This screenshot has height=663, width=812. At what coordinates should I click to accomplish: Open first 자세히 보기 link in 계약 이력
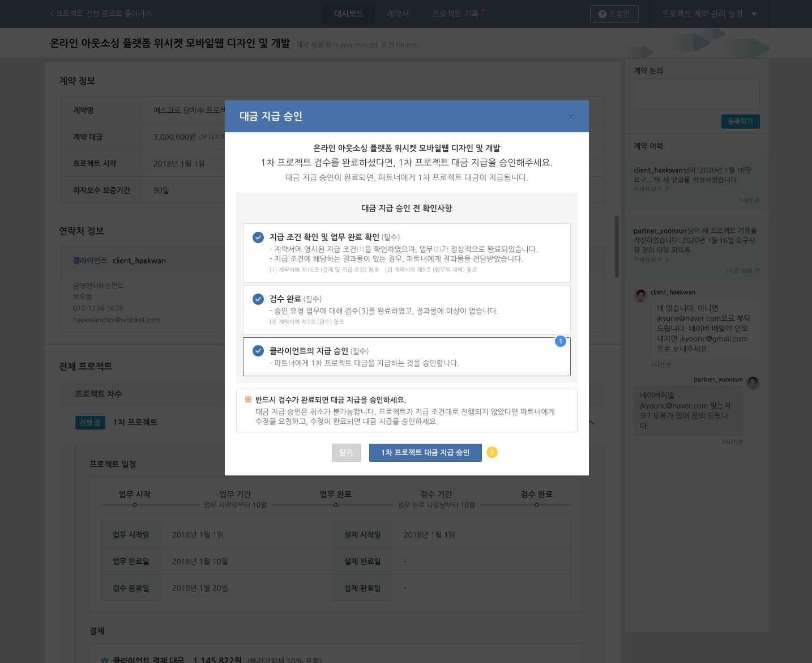point(650,189)
